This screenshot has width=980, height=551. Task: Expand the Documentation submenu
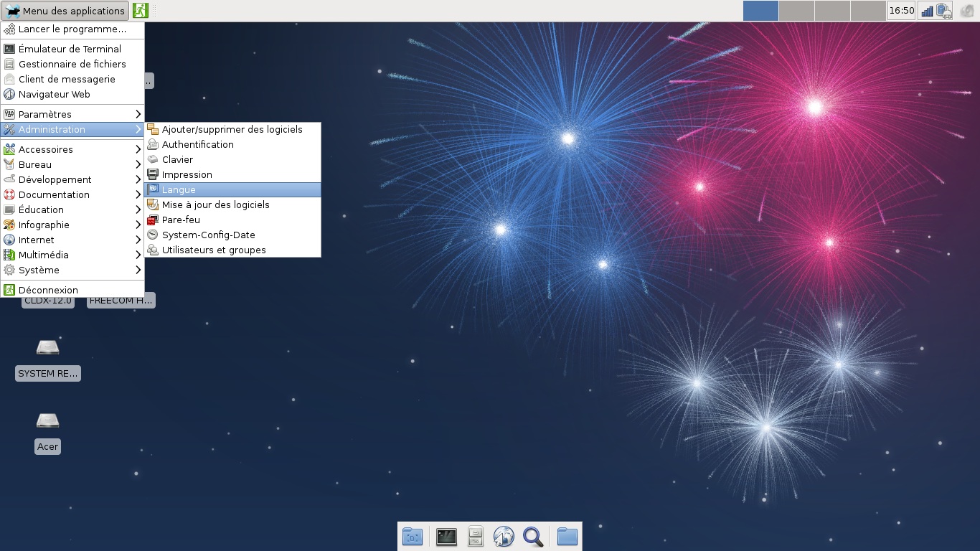(72, 194)
